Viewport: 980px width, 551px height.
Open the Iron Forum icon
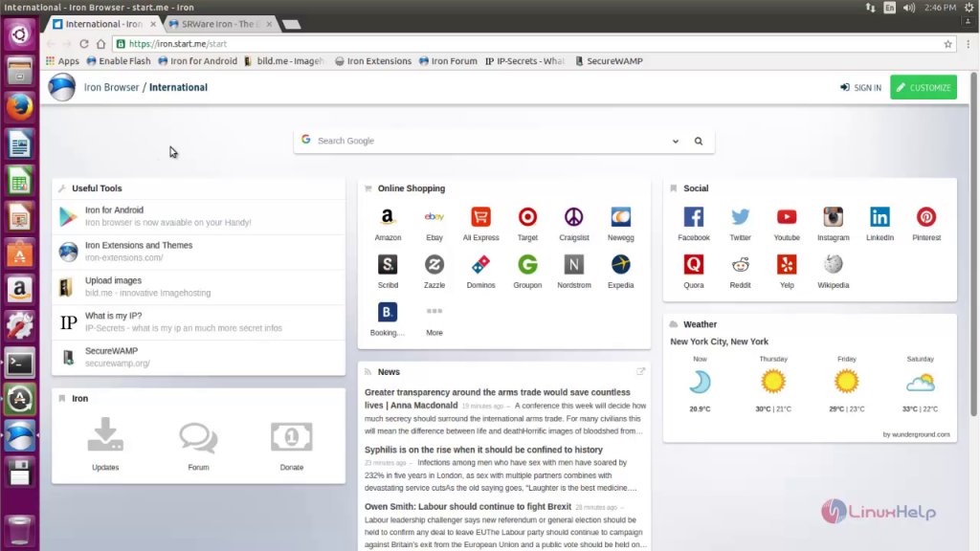[x=198, y=437]
